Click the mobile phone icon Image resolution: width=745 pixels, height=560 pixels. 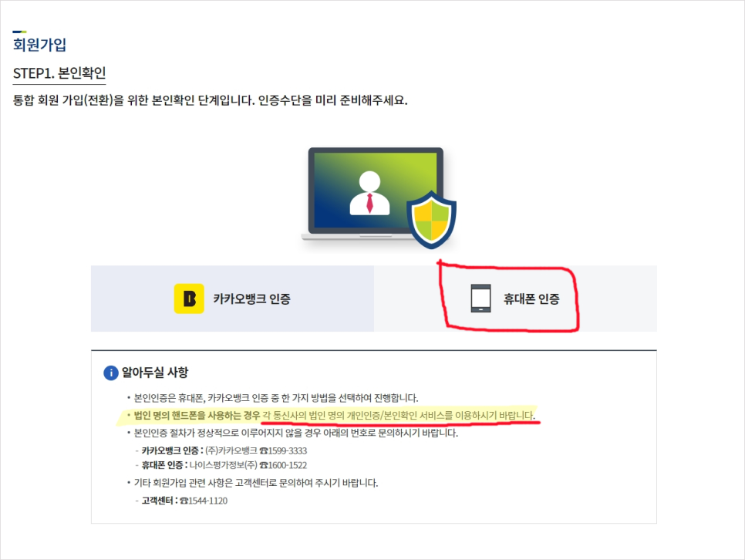(x=480, y=299)
